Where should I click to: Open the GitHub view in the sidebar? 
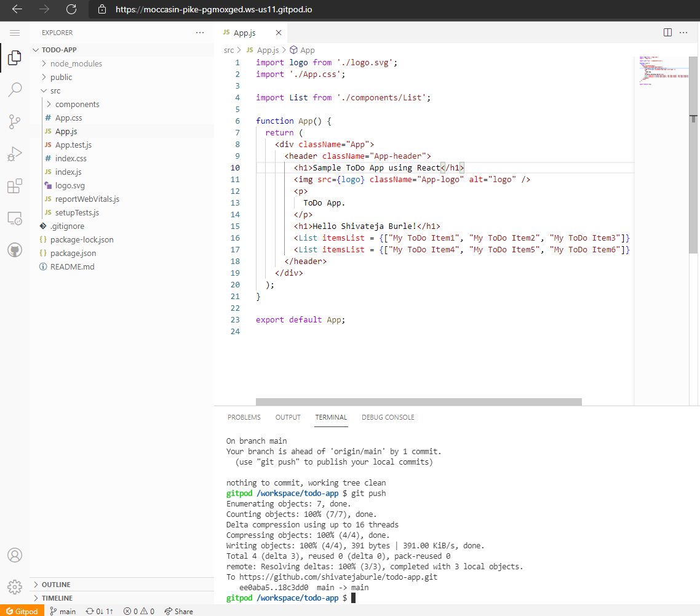point(15,250)
